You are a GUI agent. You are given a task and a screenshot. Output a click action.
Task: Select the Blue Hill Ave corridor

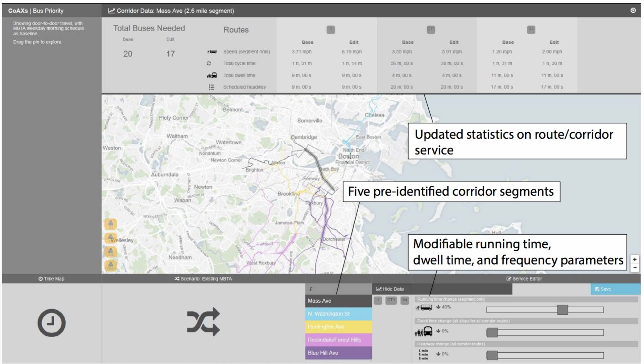[x=338, y=353]
